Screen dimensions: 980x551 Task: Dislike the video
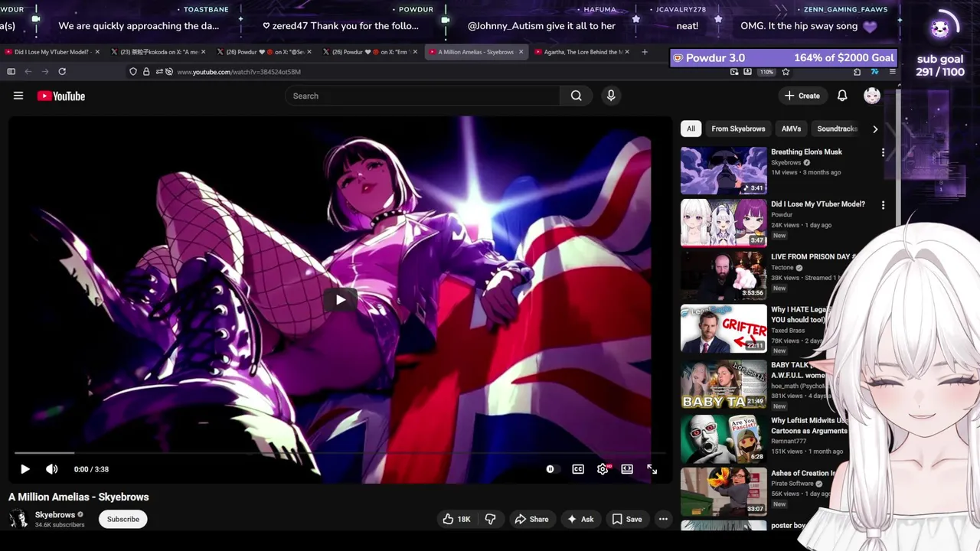(490, 519)
